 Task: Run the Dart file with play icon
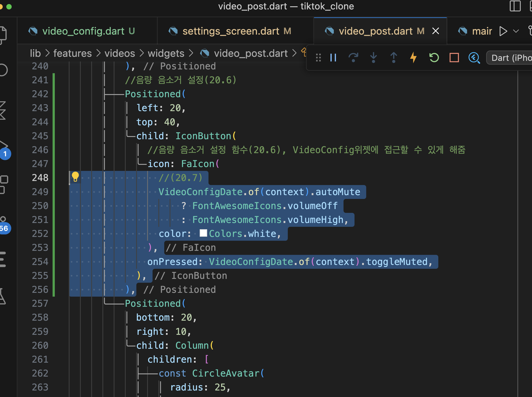click(503, 31)
